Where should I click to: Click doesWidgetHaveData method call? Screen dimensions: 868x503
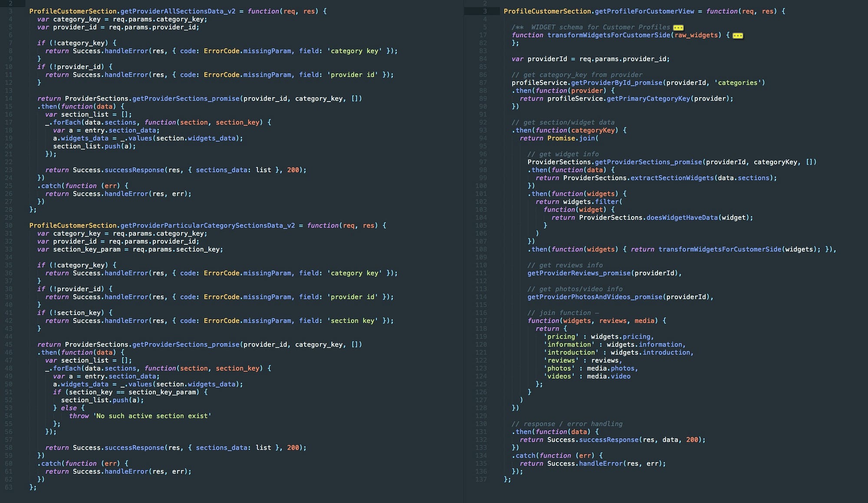click(682, 217)
